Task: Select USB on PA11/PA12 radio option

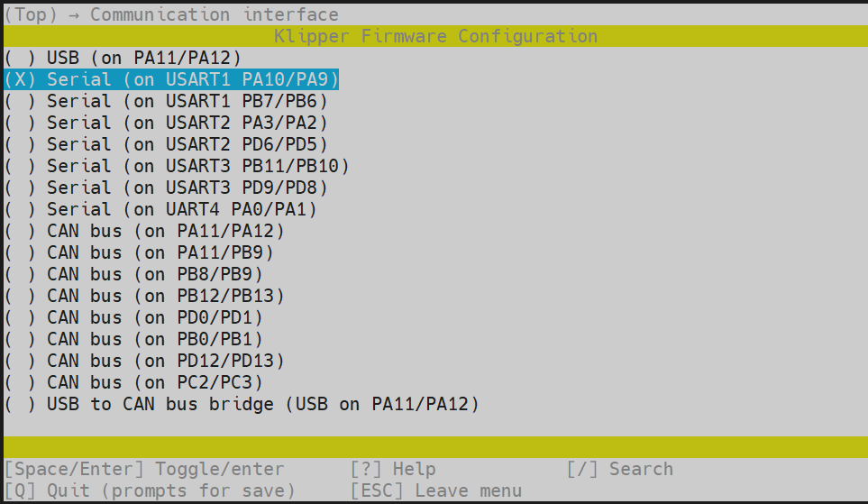Action: tap(123, 58)
